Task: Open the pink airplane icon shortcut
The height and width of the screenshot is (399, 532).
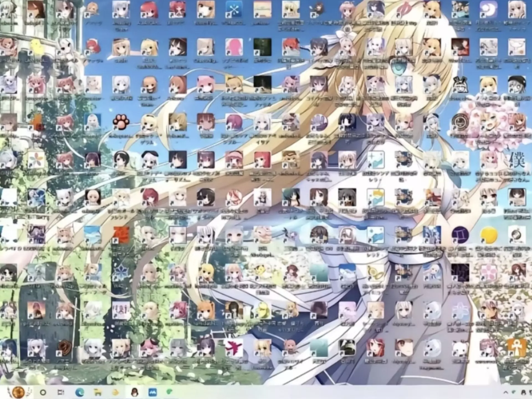Action: [234, 348]
